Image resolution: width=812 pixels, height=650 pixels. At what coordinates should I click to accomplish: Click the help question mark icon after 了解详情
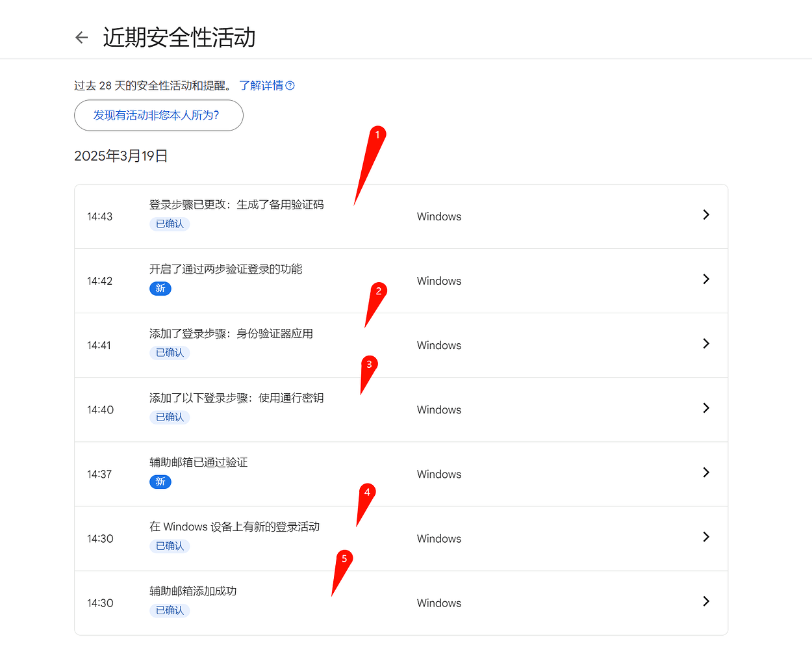[x=290, y=86]
